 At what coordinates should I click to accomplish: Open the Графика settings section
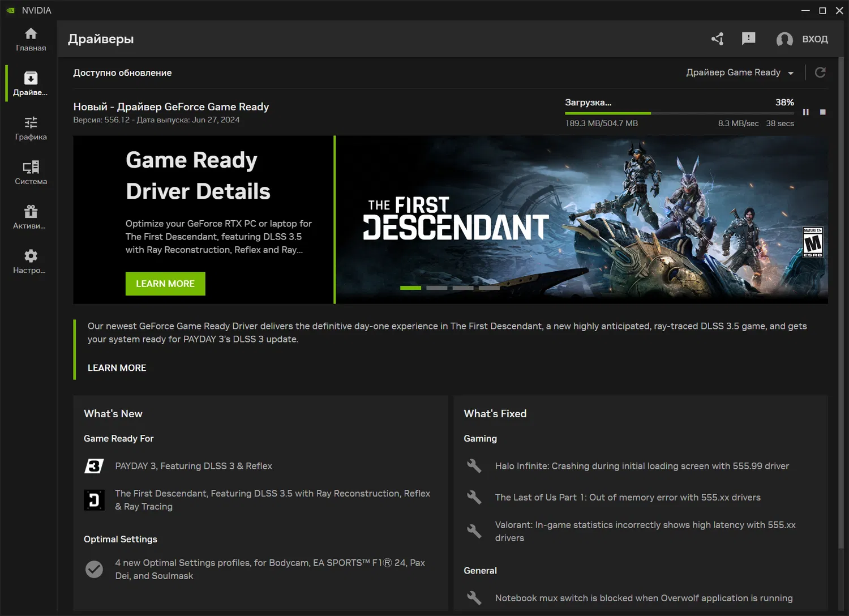coord(31,129)
